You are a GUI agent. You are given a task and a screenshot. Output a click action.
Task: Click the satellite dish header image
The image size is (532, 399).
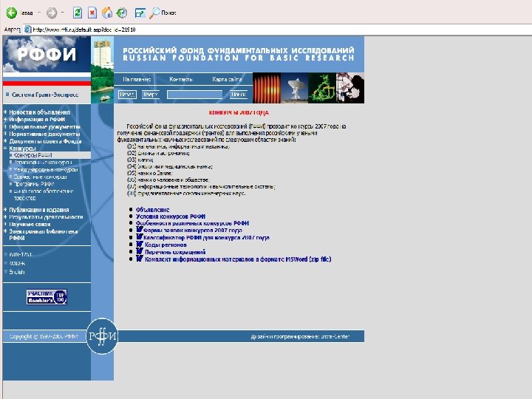pyautogui.click(x=295, y=88)
